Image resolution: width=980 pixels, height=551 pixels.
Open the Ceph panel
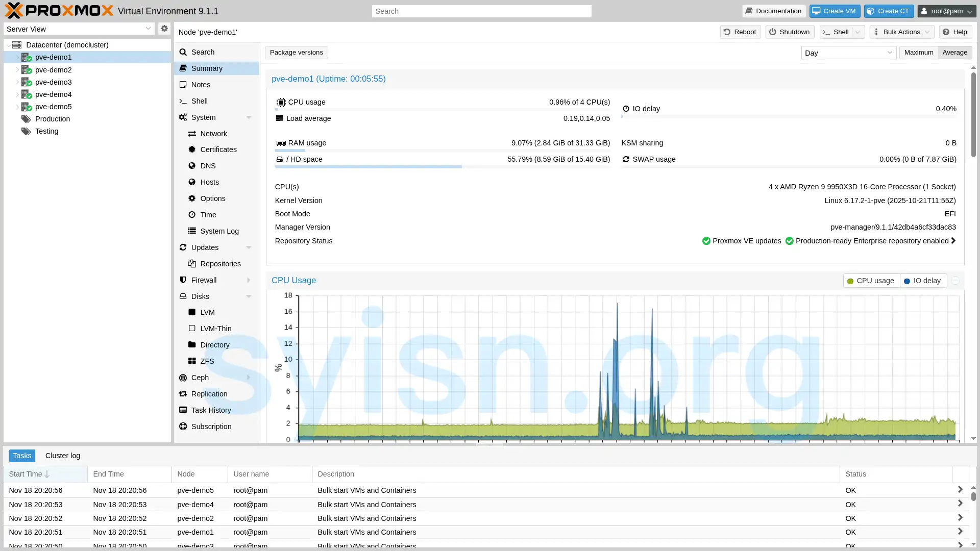click(x=199, y=377)
